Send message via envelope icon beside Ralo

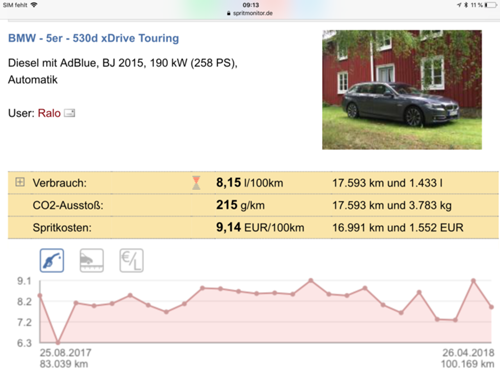(x=70, y=113)
